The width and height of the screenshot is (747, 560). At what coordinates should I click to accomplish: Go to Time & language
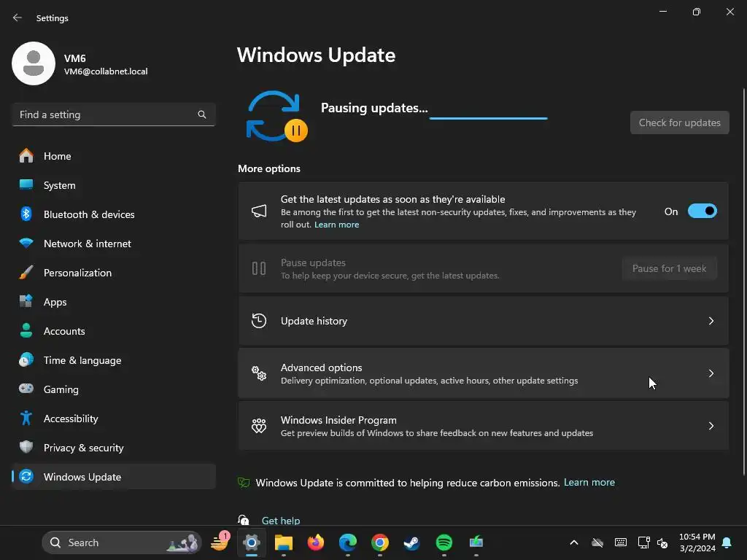point(113,360)
